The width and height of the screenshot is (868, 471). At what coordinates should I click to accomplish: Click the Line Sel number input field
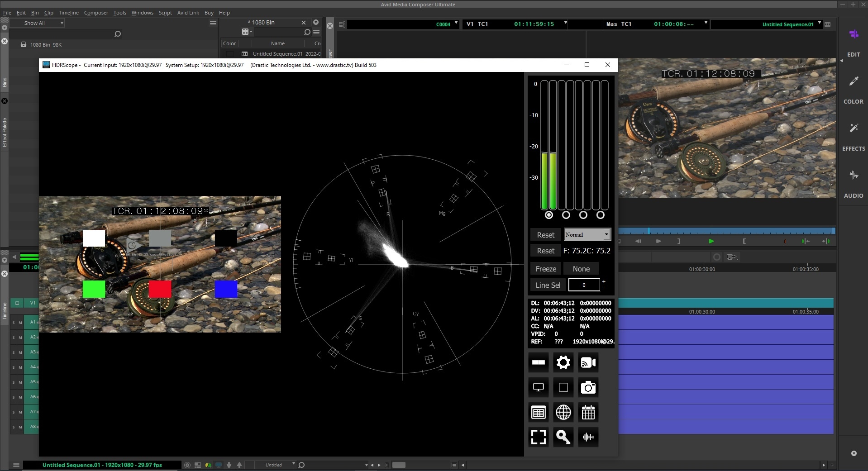click(584, 285)
